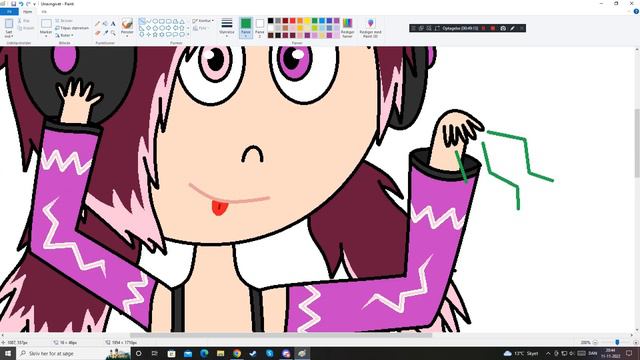Pick the black color swatch
This screenshot has width=640, height=360.
[x=270, y=20]
